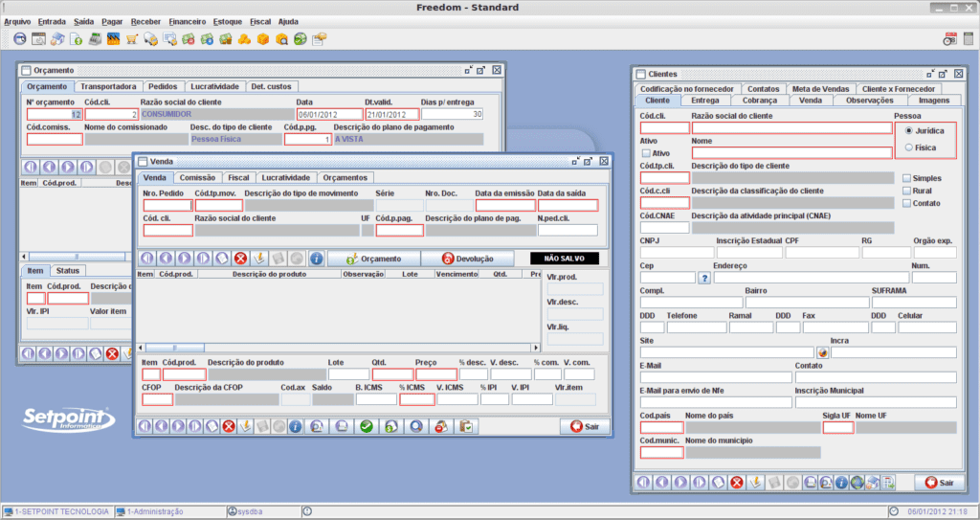The image size is (980, 520).
Task: Switch to the Comissão tab in Venda
Action: pyautogui.click(x=197, y=177)
